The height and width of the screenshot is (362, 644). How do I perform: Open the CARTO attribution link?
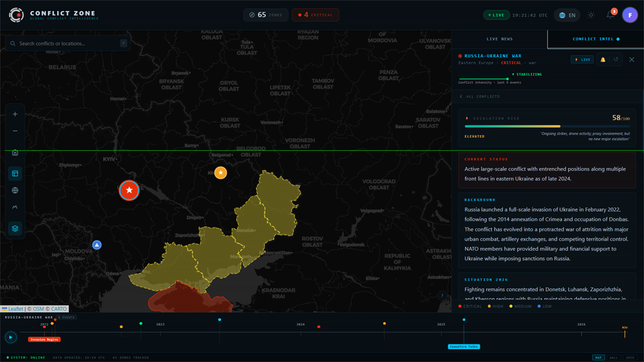click(59, 309)
